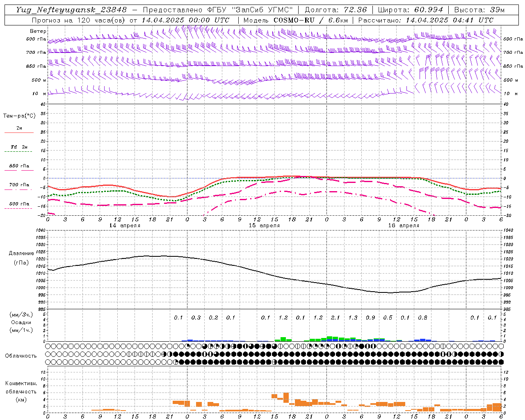525x420 pixels.
Task: Click the (мм/1ч.) precipitation unit label
Action: pos(21,330)
